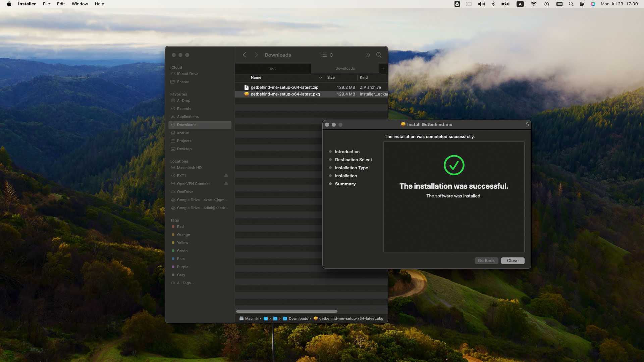Open the list view options dropdown
Image resolution: width=644 pixels, height=362 pixels.
327,55
